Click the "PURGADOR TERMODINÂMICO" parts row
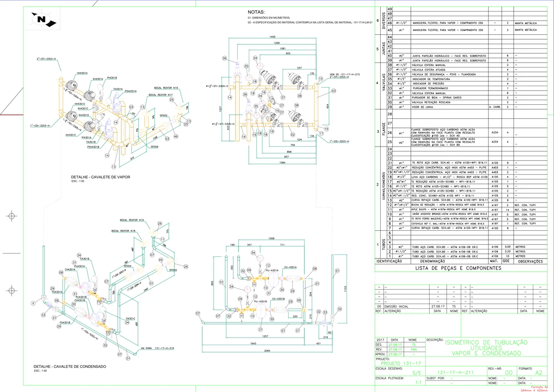The image size is (554, 392). click(461, 88)
